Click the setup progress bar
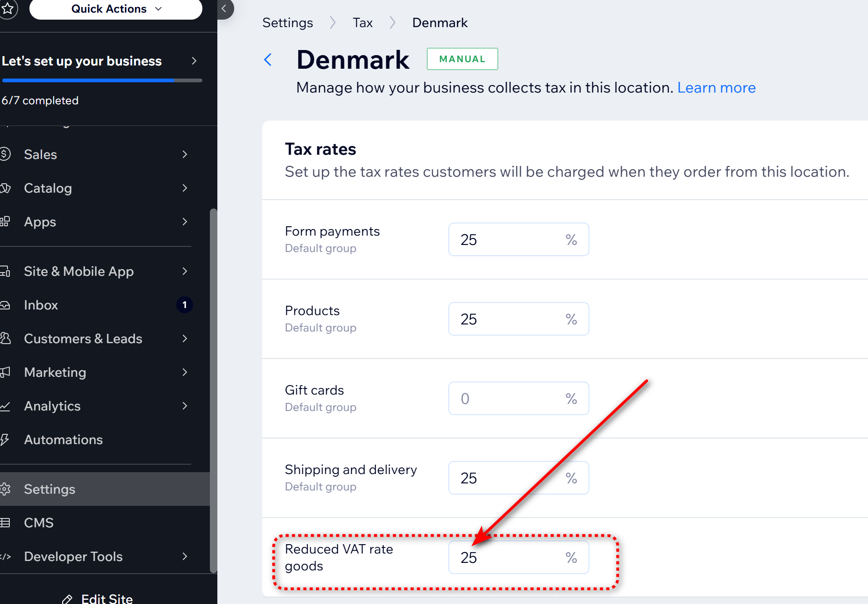Image resolution: width=868 pixels, height=604 pixels. click(102, 80)
